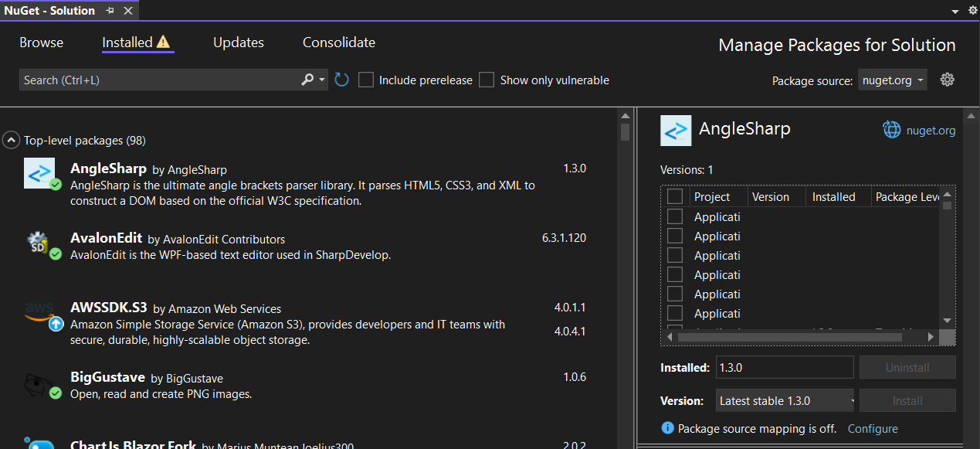Click AvalonEdit version 6.3.1.120
Screen dimensions: 980x449
564,237
